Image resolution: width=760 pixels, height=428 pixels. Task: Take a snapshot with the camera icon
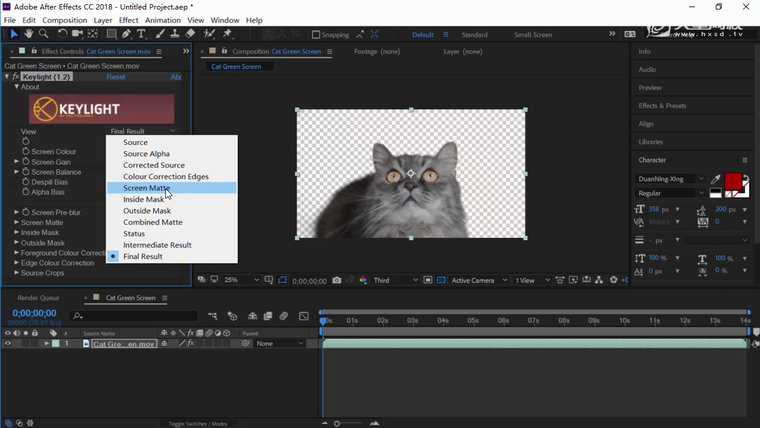click(337, 281)
